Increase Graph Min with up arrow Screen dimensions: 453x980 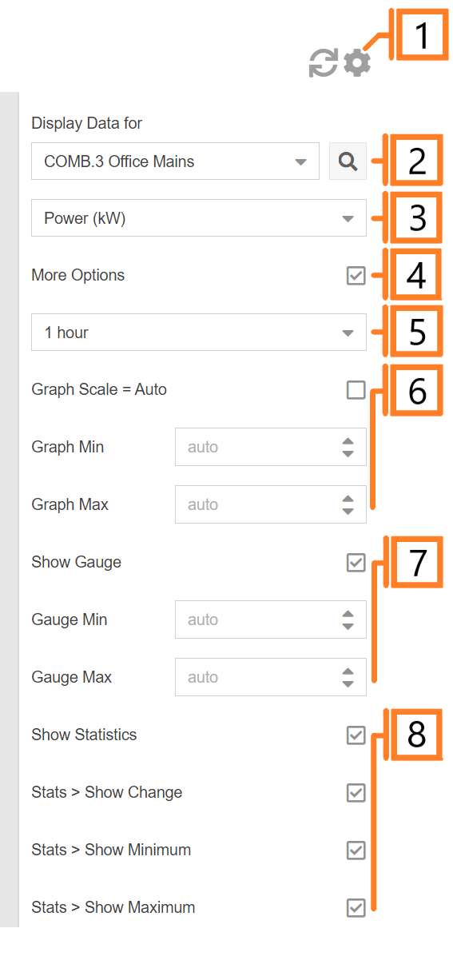348,440
